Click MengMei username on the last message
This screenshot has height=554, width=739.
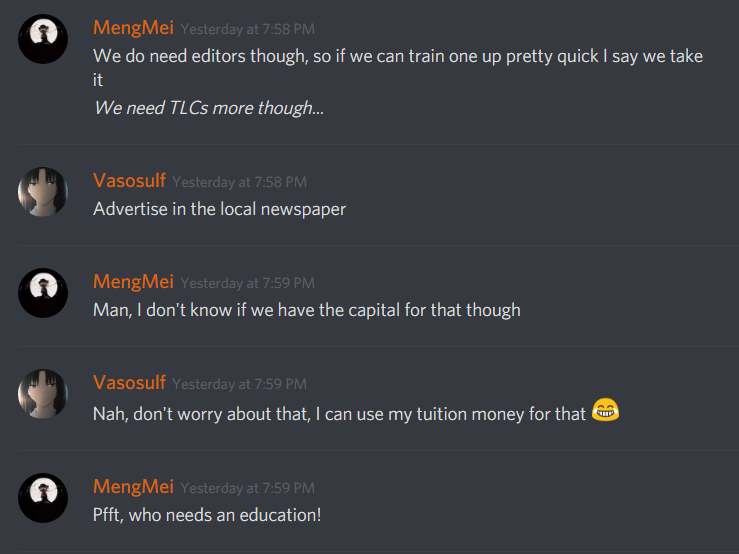tap(133, 487)
